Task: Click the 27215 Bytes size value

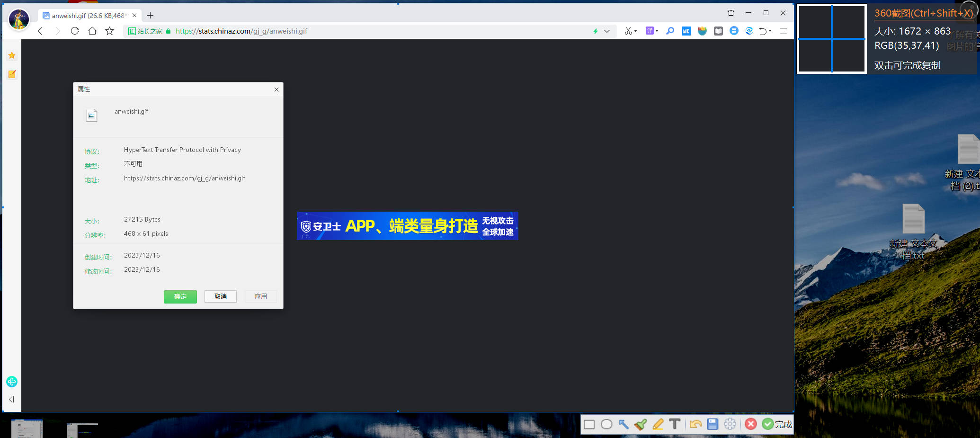Action: [142, 220]
